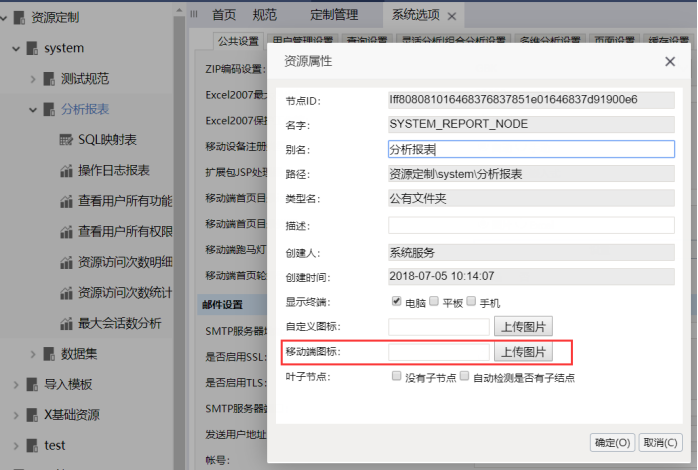Collapse the 分析报表 tree node
The width and height of the screenshot is (698, 470).
pos(33,110)
